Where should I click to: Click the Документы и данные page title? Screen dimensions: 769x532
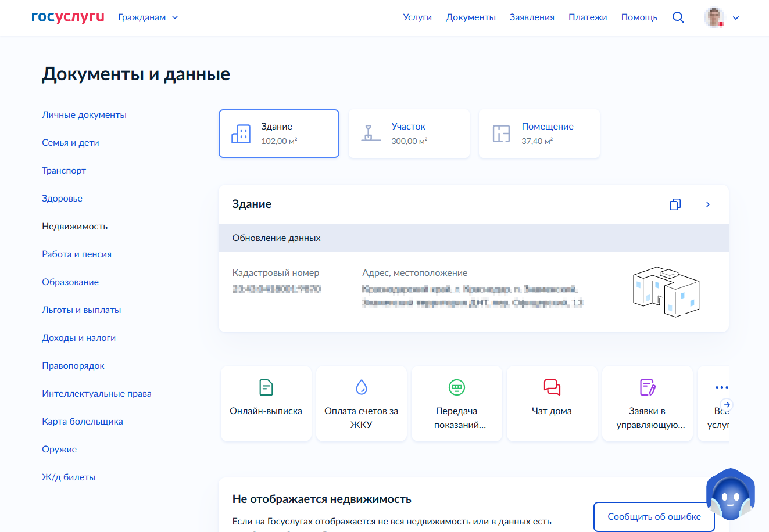[136, 74]
